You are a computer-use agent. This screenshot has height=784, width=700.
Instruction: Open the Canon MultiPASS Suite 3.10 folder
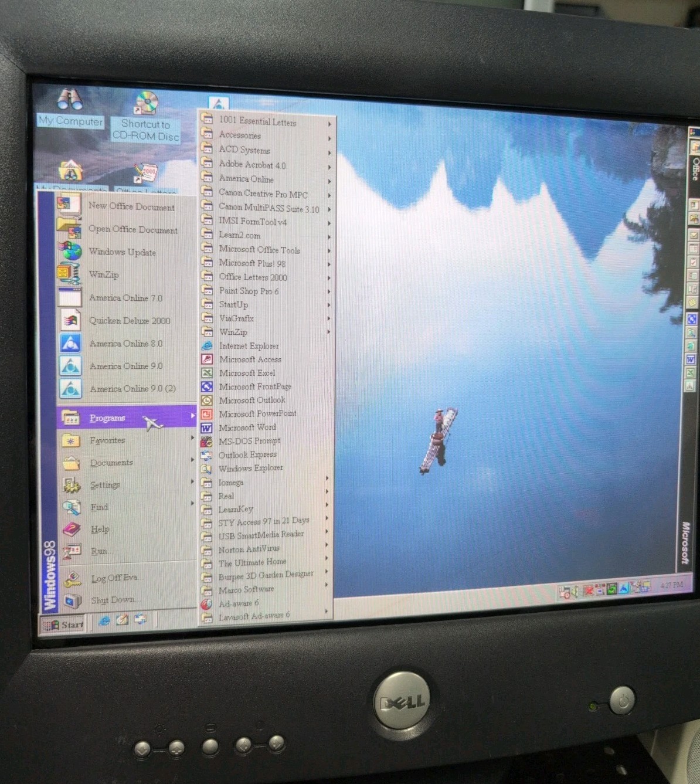point(267,207)
